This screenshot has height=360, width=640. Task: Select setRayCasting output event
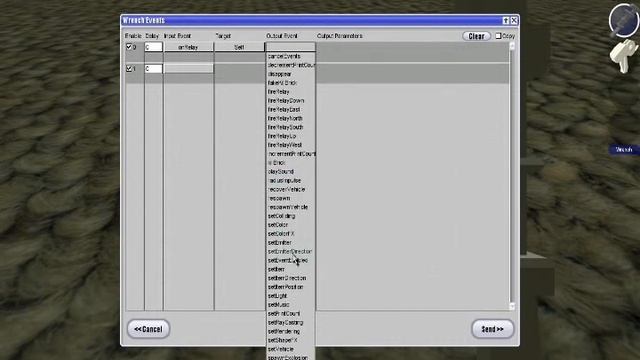285,322
